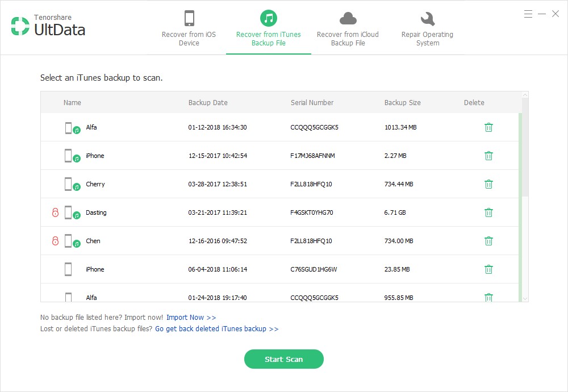
Task: Click the Serial Number column header
Action: click(312, 102)
